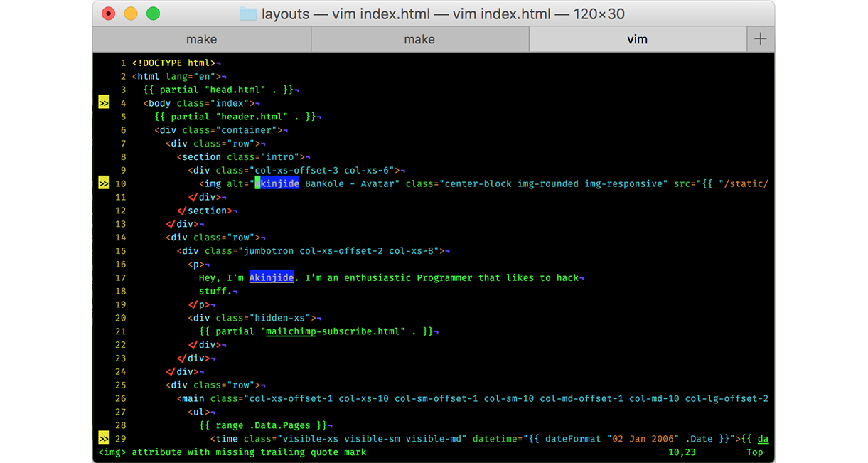Switch to the make tab adjacent to the vim tab
The width and height of the screenshot is (868, 463).
[419, 39]
